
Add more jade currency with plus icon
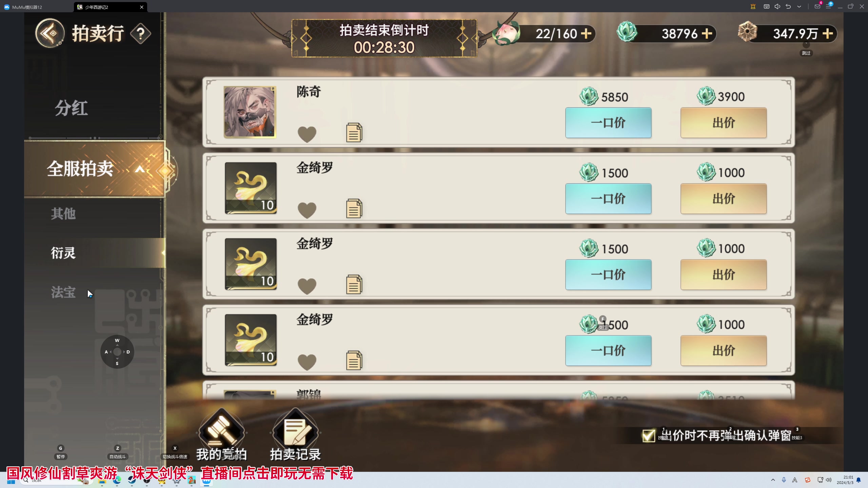(707, 34)
